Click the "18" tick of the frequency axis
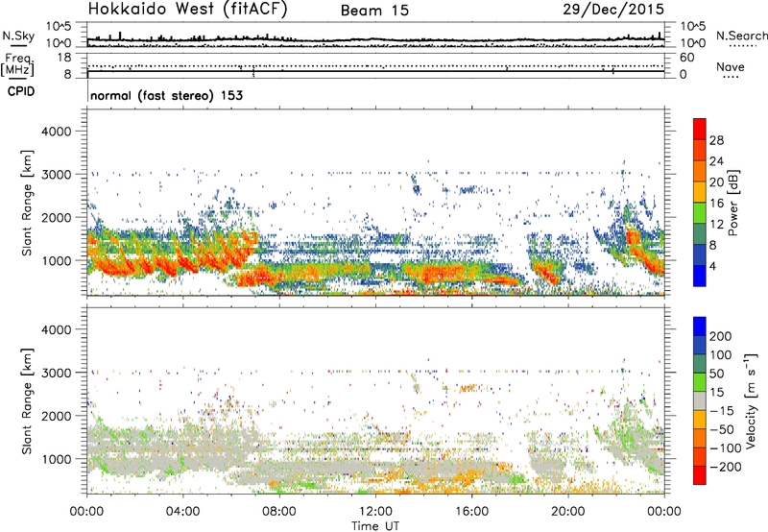The width and height of the screenshot is (768, 532). pos(63,58)
